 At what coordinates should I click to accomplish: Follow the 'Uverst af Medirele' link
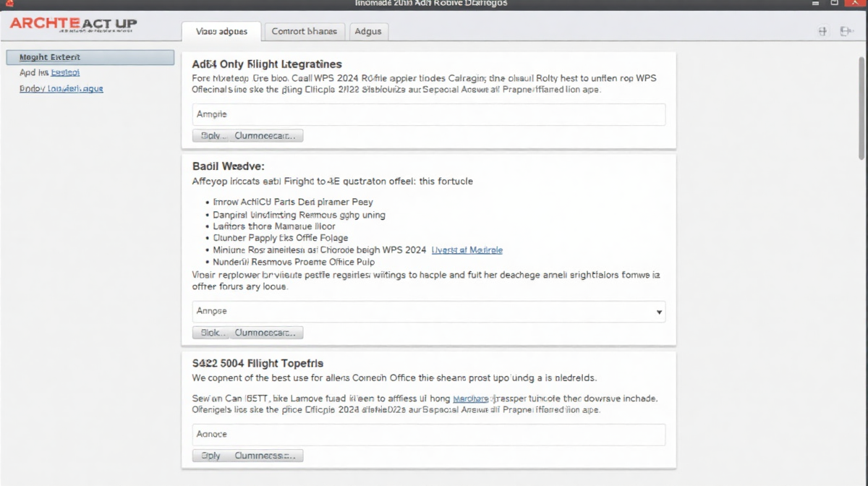[467, 250]
